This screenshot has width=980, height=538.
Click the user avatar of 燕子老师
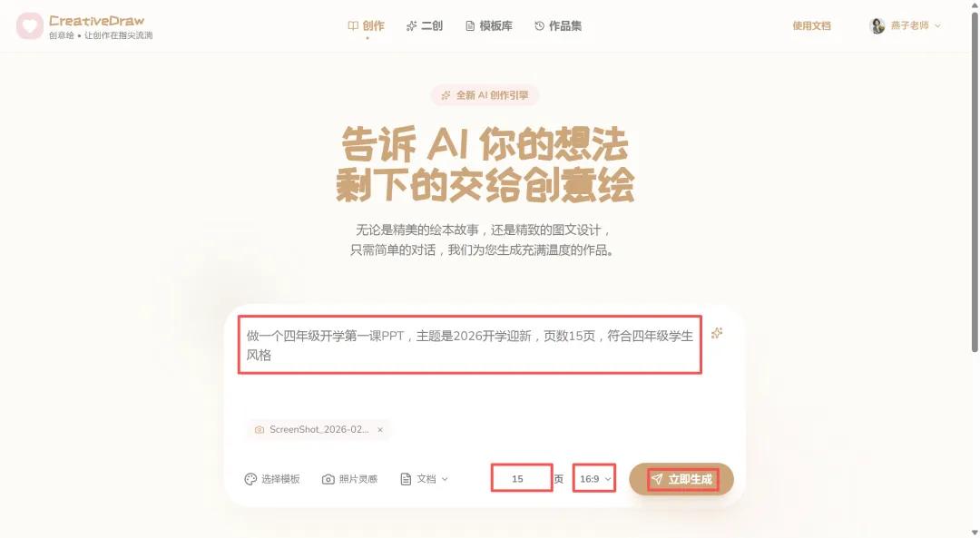click(x=877, y=25)
